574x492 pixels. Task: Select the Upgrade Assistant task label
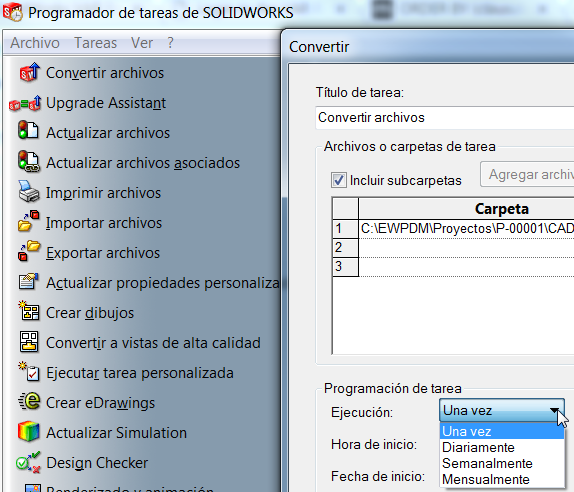tap(106, 103)
